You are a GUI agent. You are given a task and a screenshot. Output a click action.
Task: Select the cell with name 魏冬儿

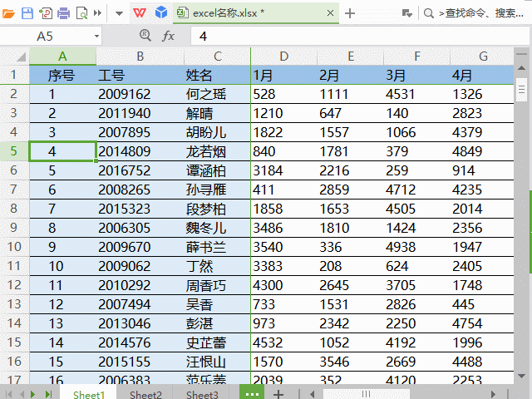coord(218,228)
